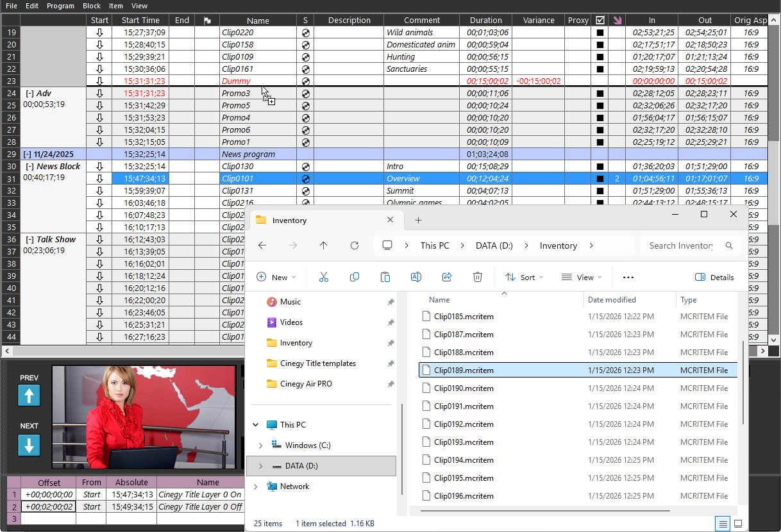This screenshot has height=532, width=781.
Task: Click the Paste icon in Explorer toolbar
Action: tap(385, 277)
